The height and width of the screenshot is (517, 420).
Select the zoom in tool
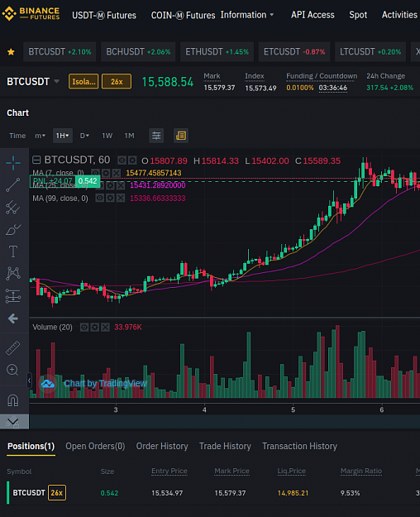click(12, 370)
